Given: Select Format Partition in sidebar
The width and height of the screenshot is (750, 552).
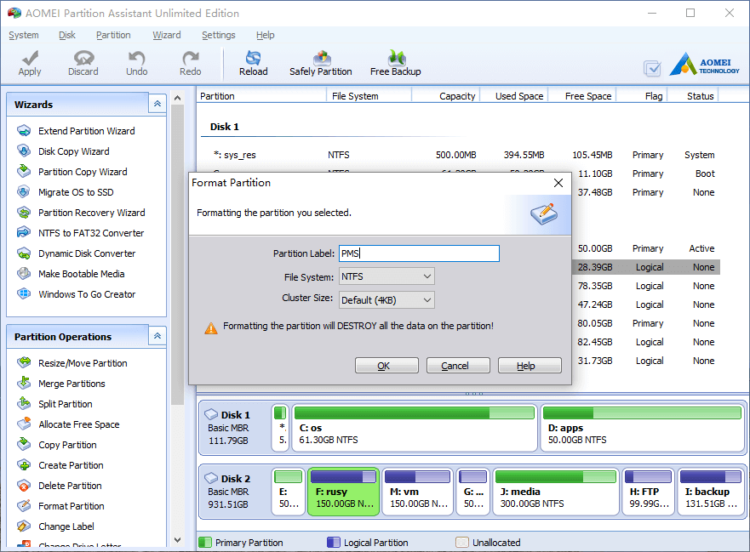Looking at the screenshot, I should click(71, 506).
